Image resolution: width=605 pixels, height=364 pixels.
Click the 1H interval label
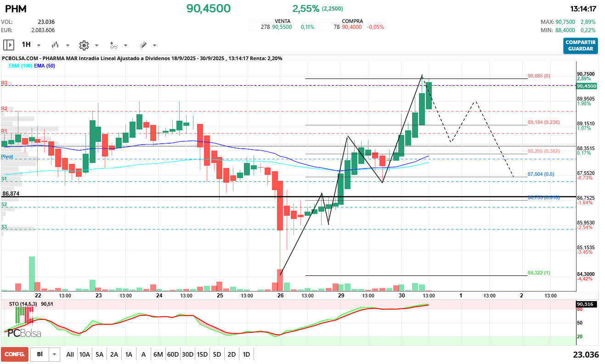[x=26, y=45]
